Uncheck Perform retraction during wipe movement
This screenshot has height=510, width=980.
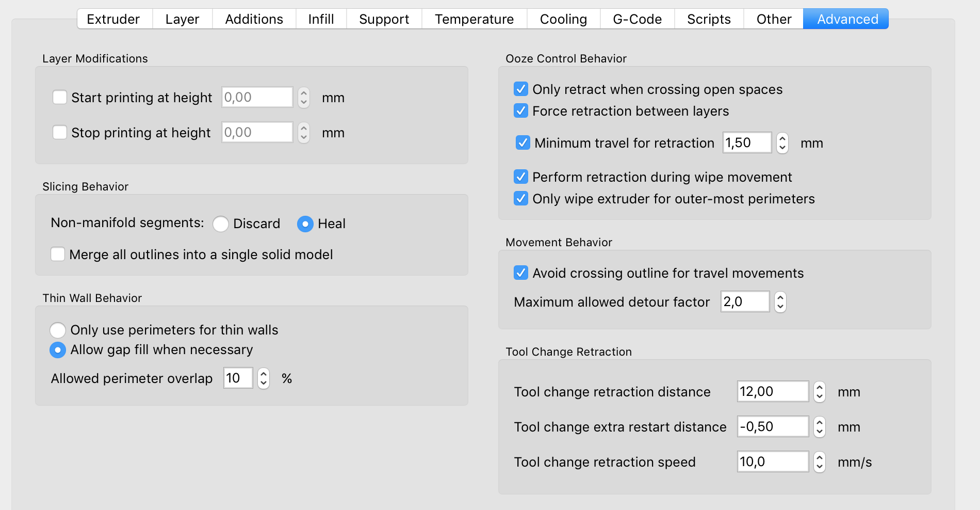click(x=521, y=177)
